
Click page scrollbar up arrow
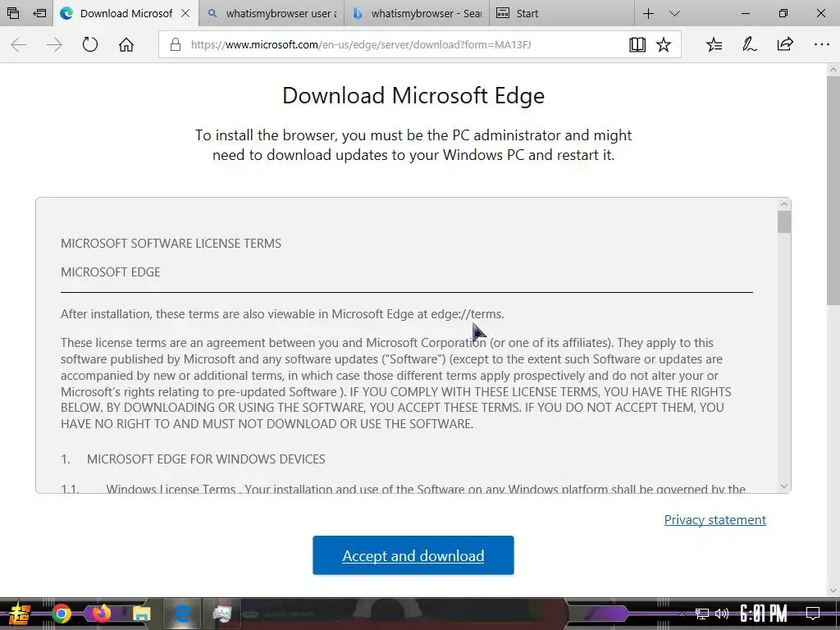pos(833,70)
